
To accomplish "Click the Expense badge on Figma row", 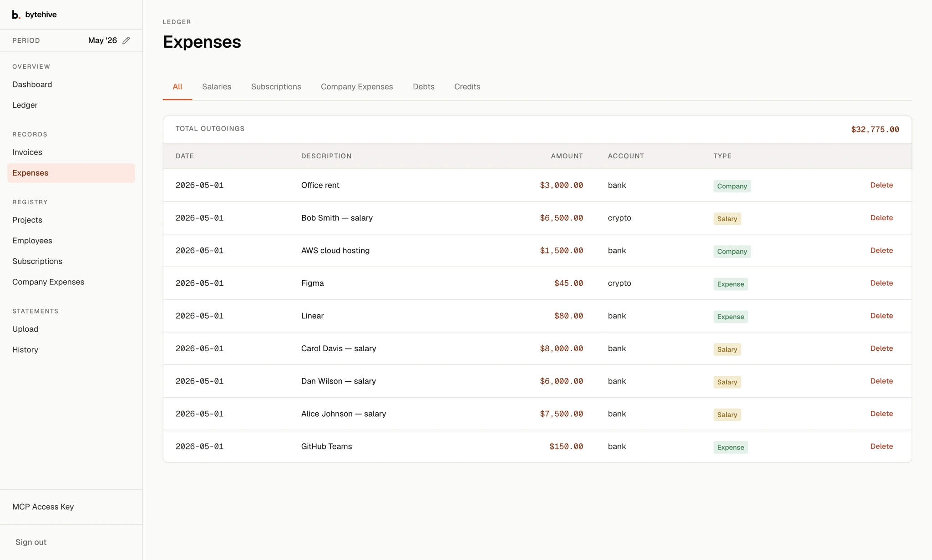I will coord(730,284).
